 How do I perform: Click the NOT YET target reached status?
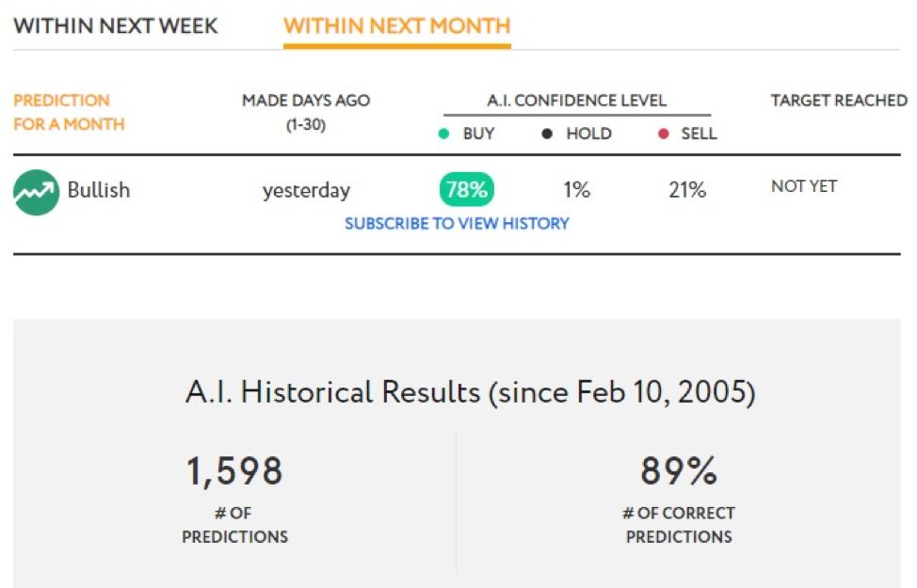coord(804,186)
